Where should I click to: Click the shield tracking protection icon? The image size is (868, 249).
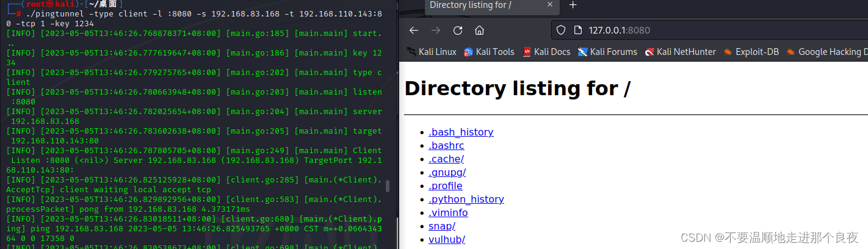click(x=562, y=30)
